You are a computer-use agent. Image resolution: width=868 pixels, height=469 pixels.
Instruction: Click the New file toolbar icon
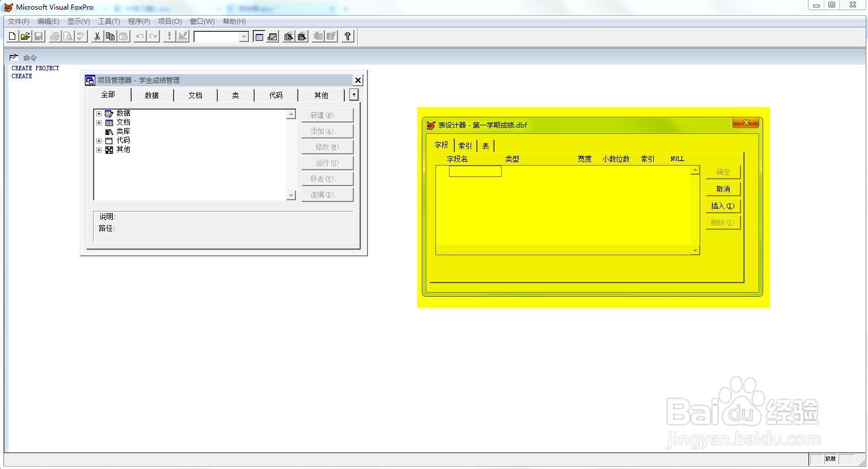[x=12, y=36]
